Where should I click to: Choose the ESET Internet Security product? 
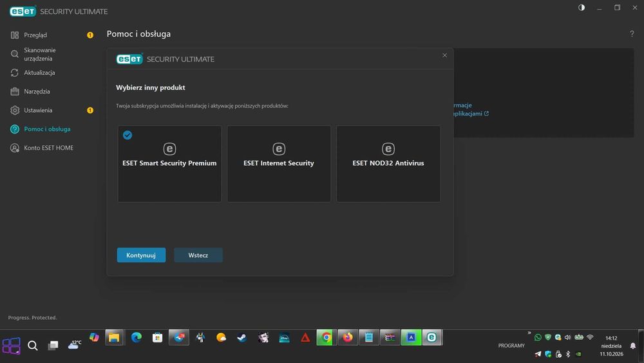[x=279, y=164]
